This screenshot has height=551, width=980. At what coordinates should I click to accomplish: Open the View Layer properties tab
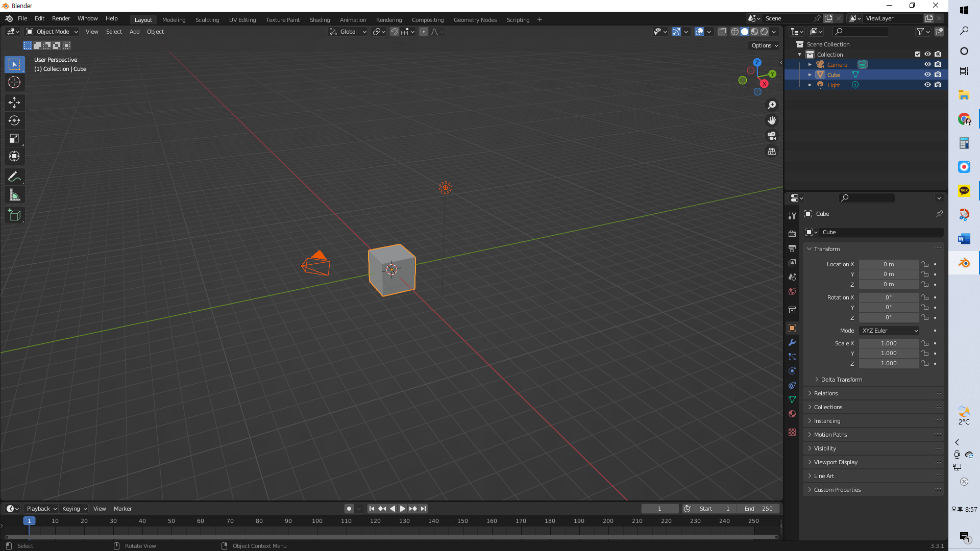pos(792,263)
